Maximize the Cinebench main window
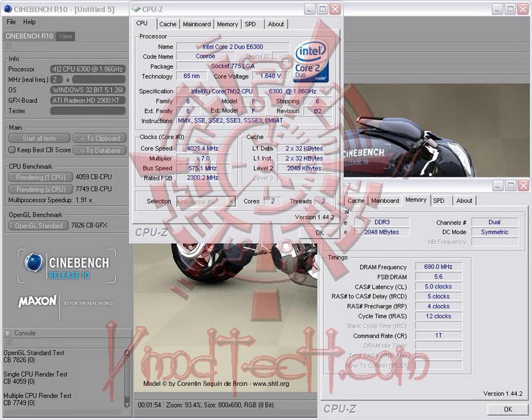This screenshot has width=532, height=420. (x=510, y=9)
